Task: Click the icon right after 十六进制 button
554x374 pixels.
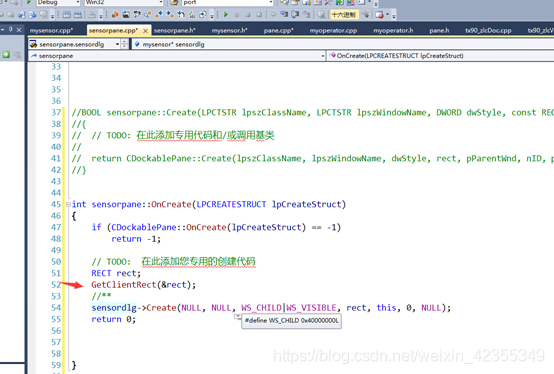Action: pyautogui.click(x=366, y=14)
